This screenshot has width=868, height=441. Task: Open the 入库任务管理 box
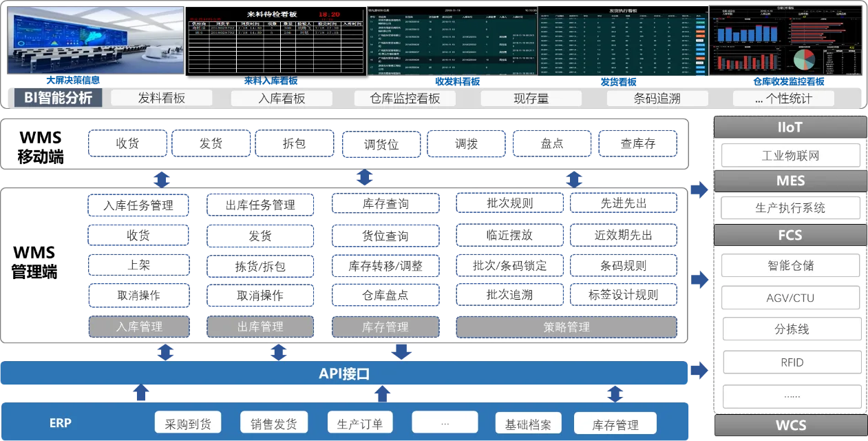tap(138, 205)
